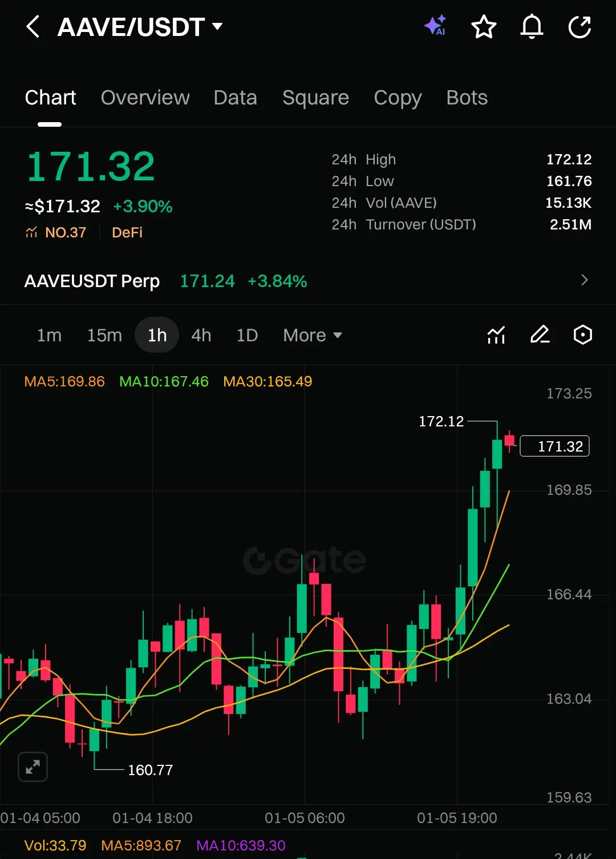Tap the 172.12 high marker on chart

(441, 421)
